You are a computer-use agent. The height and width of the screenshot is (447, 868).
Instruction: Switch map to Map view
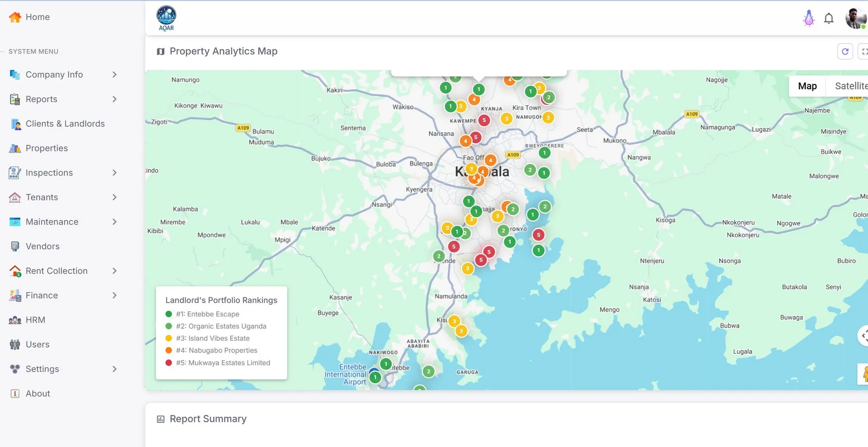(807, 86)
